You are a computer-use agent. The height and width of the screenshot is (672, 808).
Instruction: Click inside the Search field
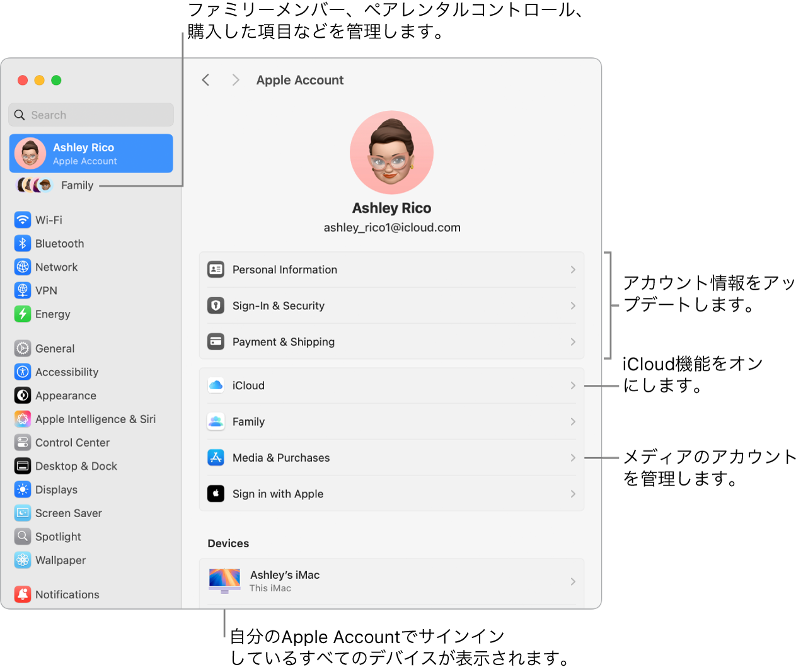pos(91,115)
